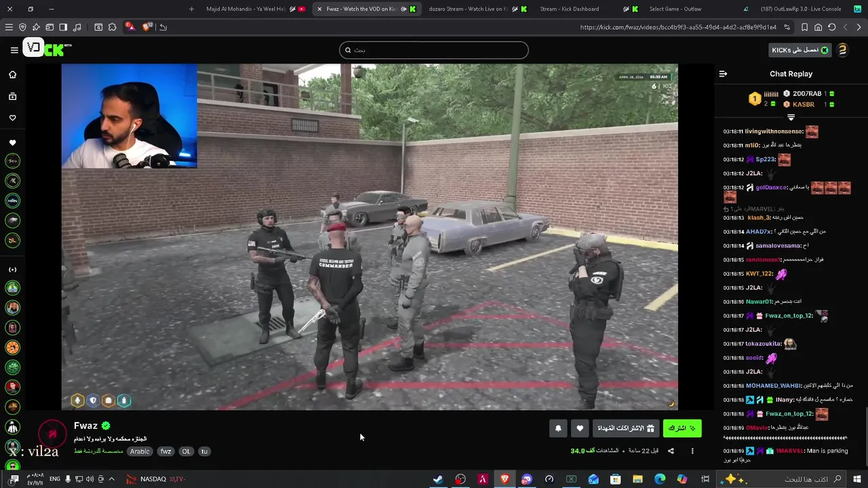This screenshot has height=488, width=868.
Task: Click username tokazoukita in chat
Action: [x=763, y=344]
